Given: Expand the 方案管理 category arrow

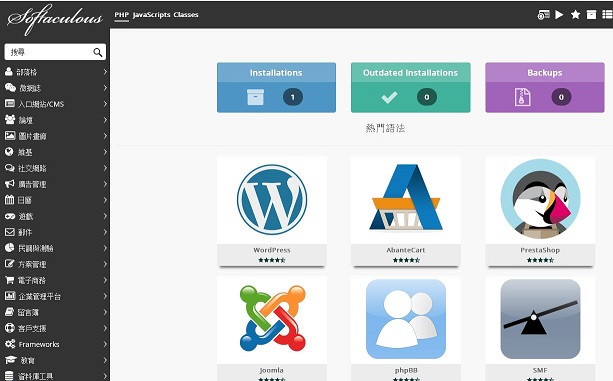Looking at the screenshot, I should [105, 264].
